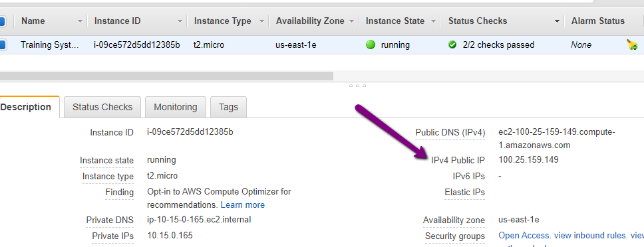Click the green running state indicator
This screenshot has width=644, height=247.
tap(371, 44)
